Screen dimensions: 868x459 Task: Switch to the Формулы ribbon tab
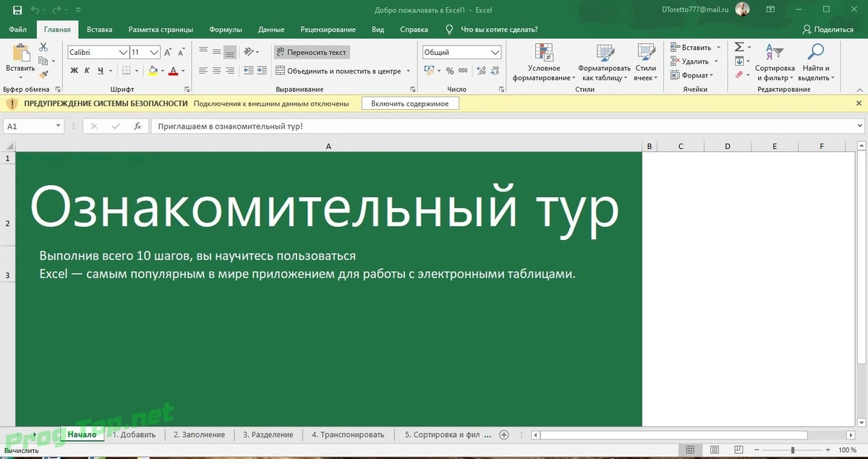pos(226,30)
